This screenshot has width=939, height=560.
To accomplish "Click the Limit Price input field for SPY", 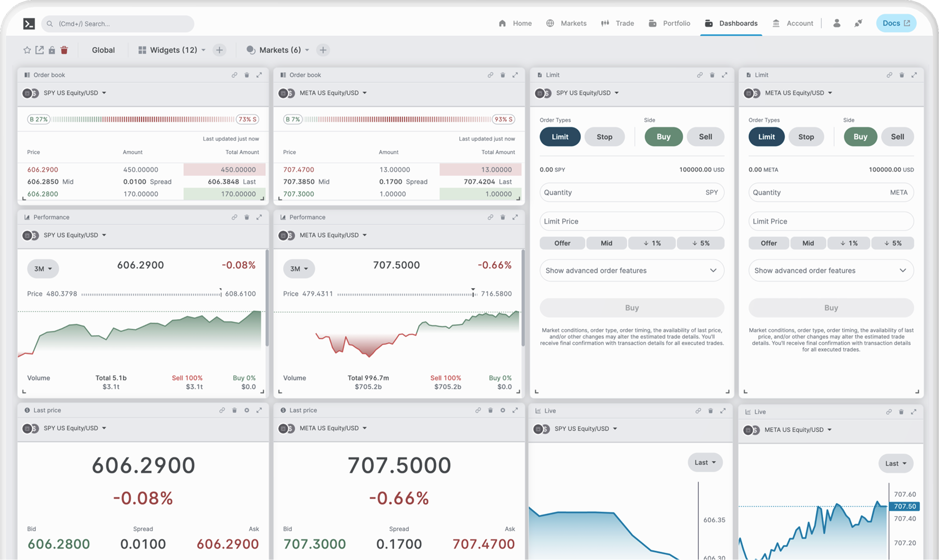I will click(x=631, y=221).
